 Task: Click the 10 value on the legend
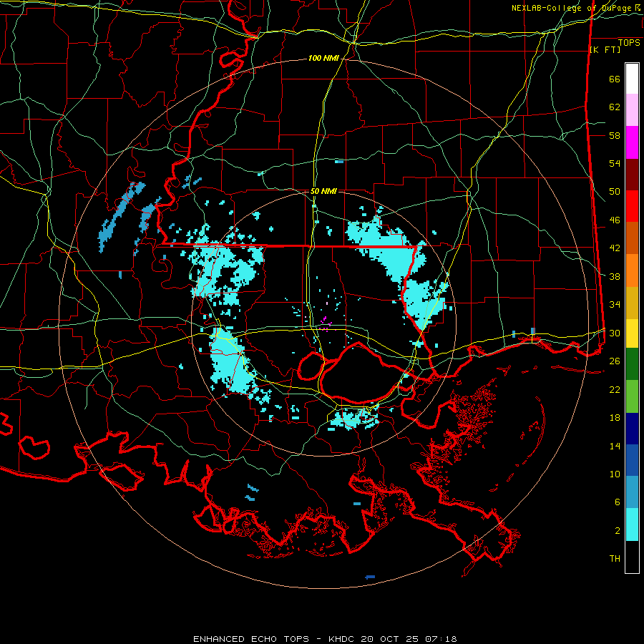pyautogui.click(x=615, y=474)
